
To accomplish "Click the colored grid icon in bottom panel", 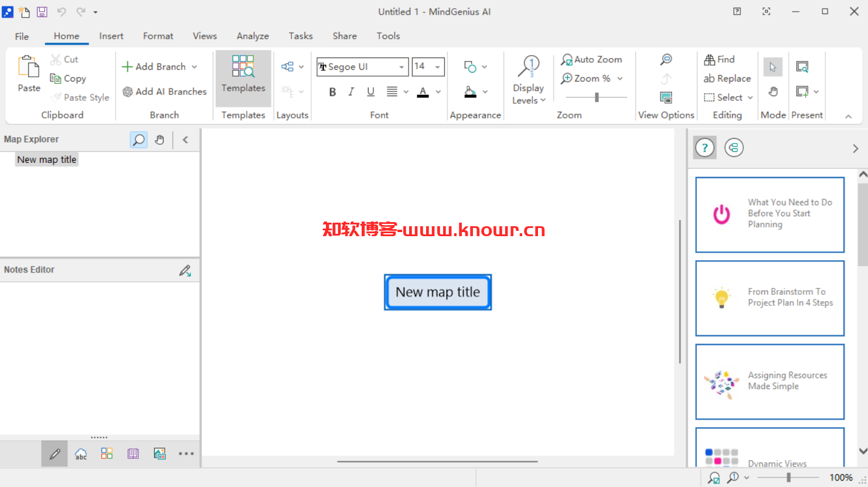I will (x=107, y=454).
